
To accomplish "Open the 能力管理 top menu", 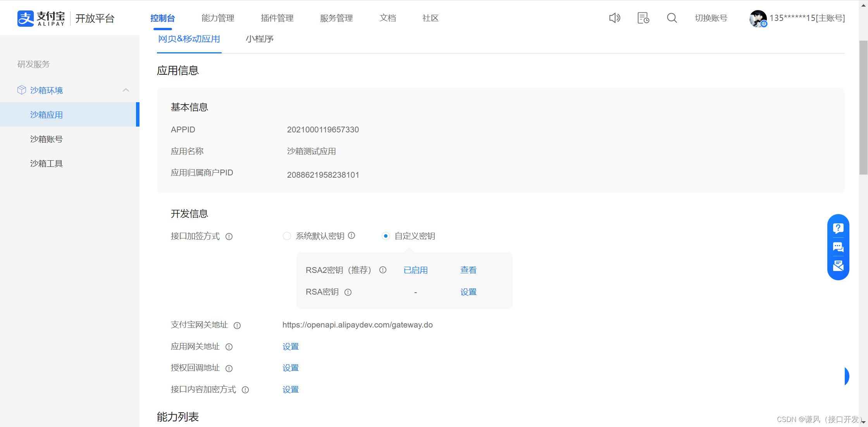I will [218, 18].
